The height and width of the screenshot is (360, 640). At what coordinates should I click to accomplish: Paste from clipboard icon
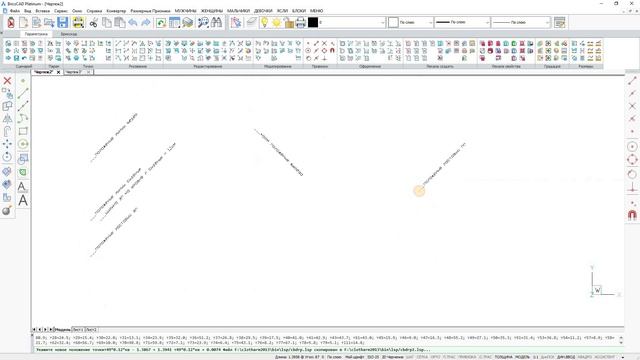tap(120, 22)
